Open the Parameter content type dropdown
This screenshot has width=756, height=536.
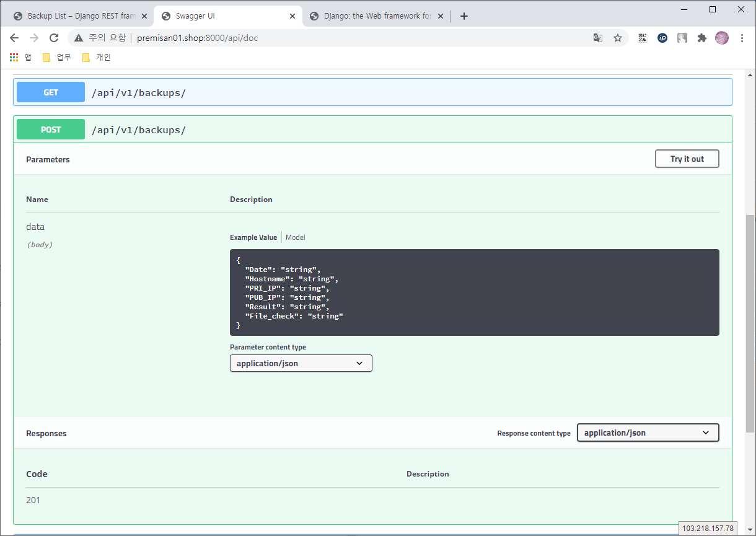(301, 363)
